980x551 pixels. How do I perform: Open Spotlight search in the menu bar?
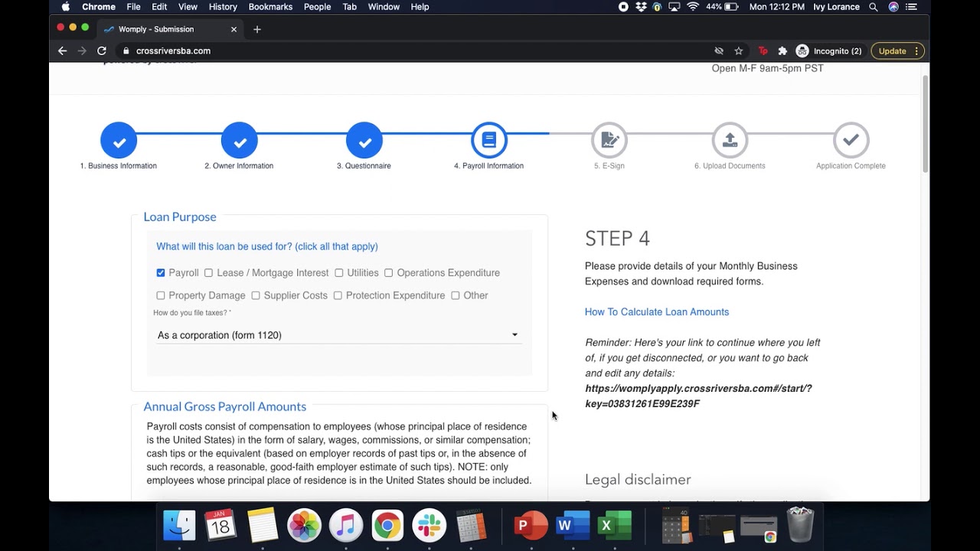point(874,7)
